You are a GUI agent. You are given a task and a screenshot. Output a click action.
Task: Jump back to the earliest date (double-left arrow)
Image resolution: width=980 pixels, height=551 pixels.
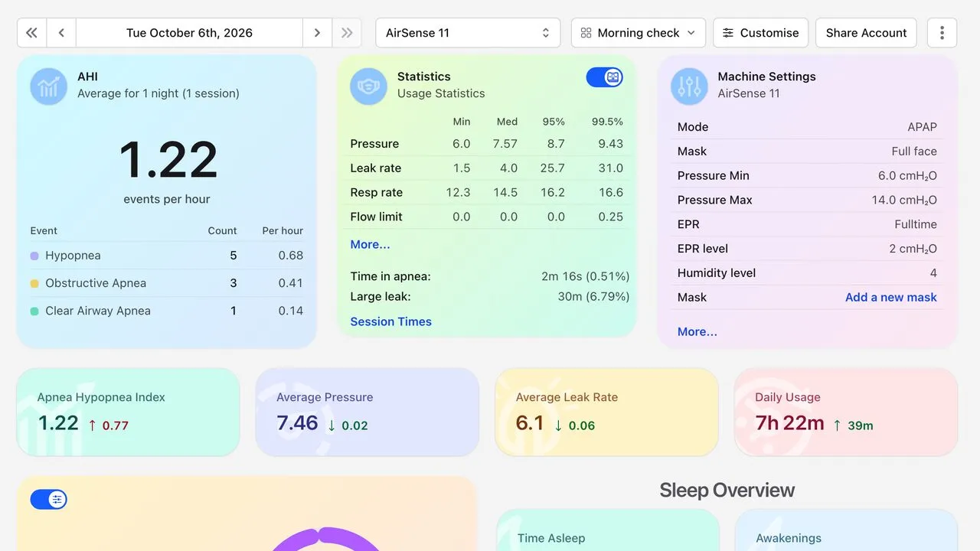(x=32, y=33)
